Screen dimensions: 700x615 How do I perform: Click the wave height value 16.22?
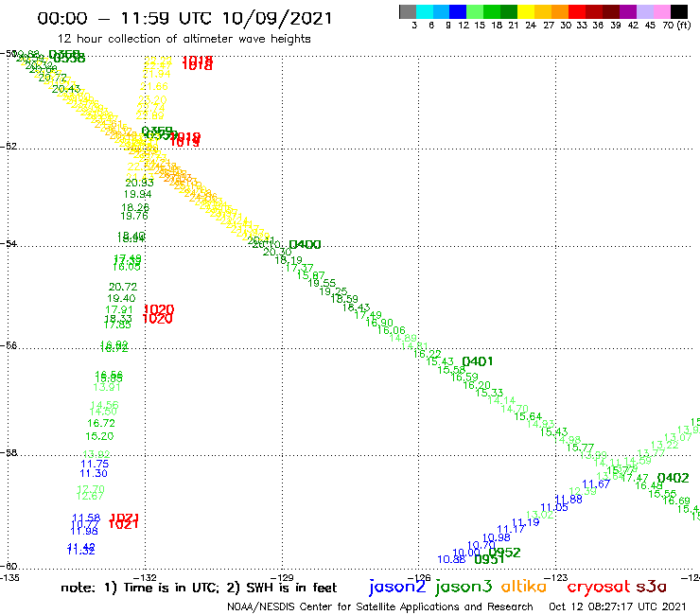tap(428, 354)
